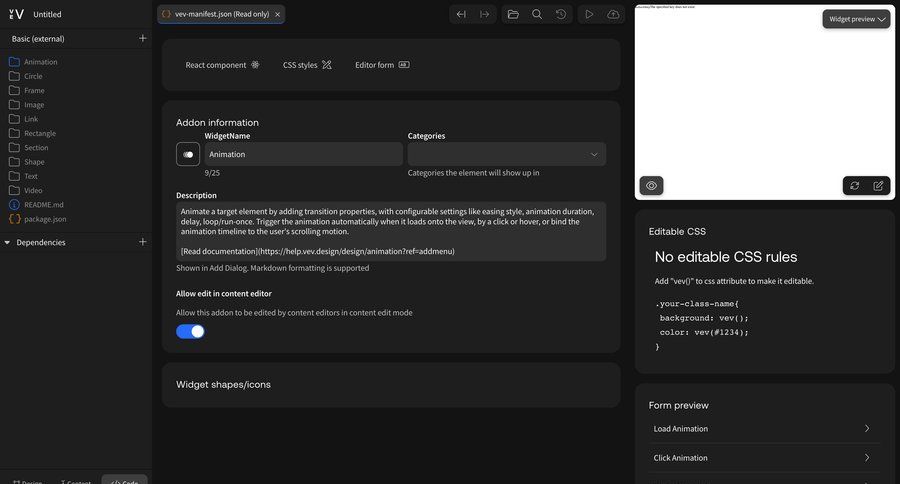
Task: Open the Frame folder
Action: (27, 90)
